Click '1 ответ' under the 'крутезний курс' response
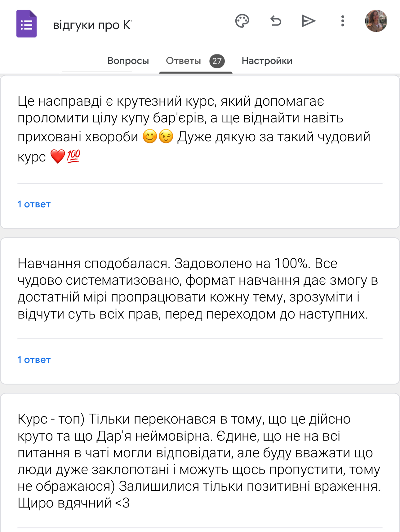400x532 pixels. 34,204
